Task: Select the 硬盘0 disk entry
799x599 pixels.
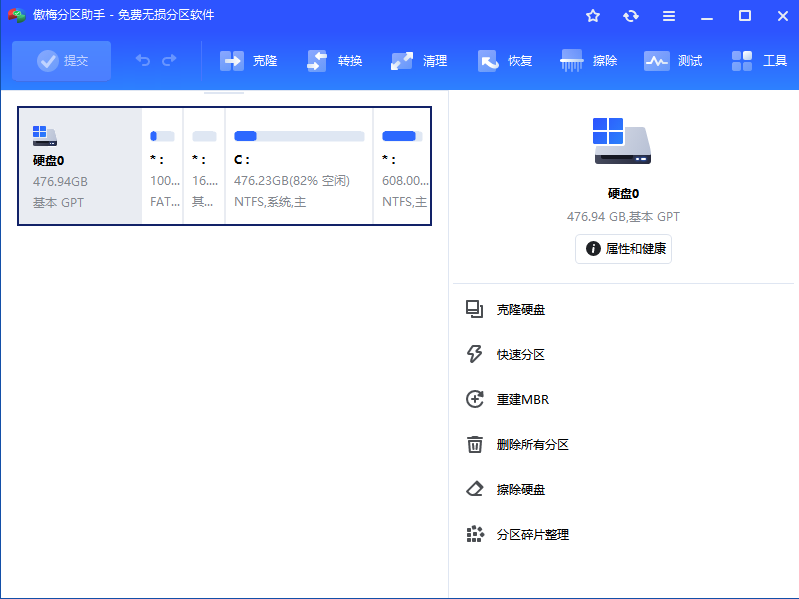Action: (80, 166)
